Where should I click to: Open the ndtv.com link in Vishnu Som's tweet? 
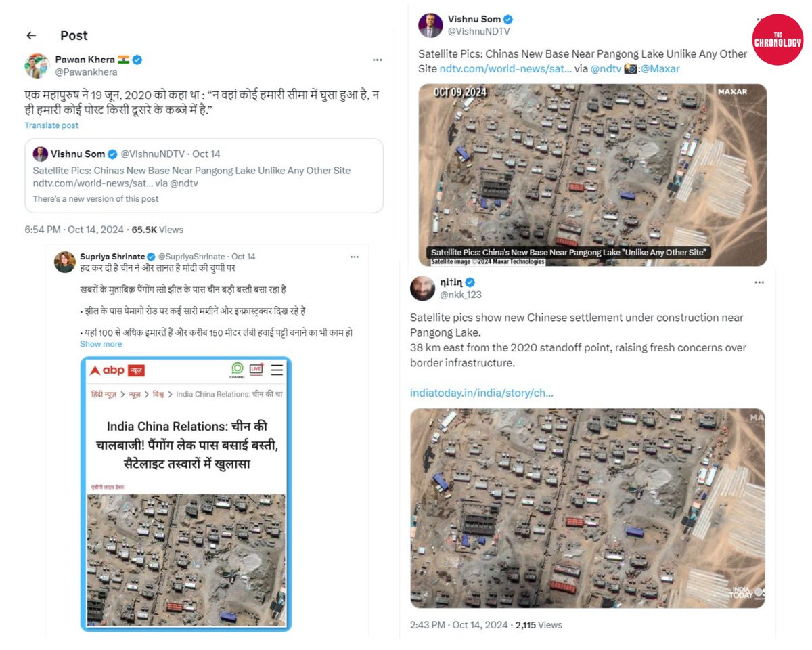(x=505, y=68)
